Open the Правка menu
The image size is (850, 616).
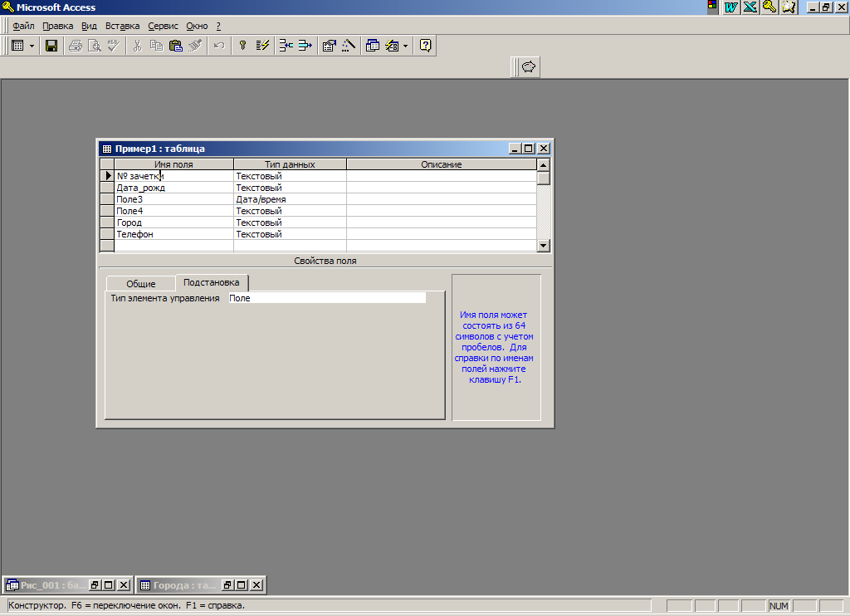pos(57,26)
